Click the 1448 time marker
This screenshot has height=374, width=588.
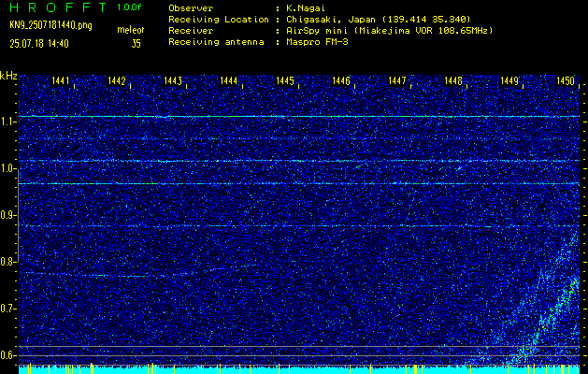click(x=453, y=80)
